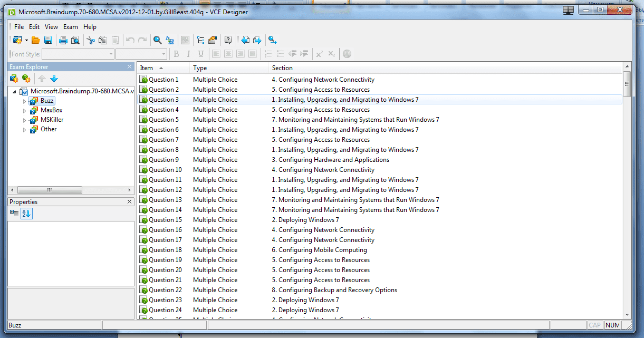This screenshot has height=338, width=644.
Task: Sort list by Section column header
Action: point(446,68)
